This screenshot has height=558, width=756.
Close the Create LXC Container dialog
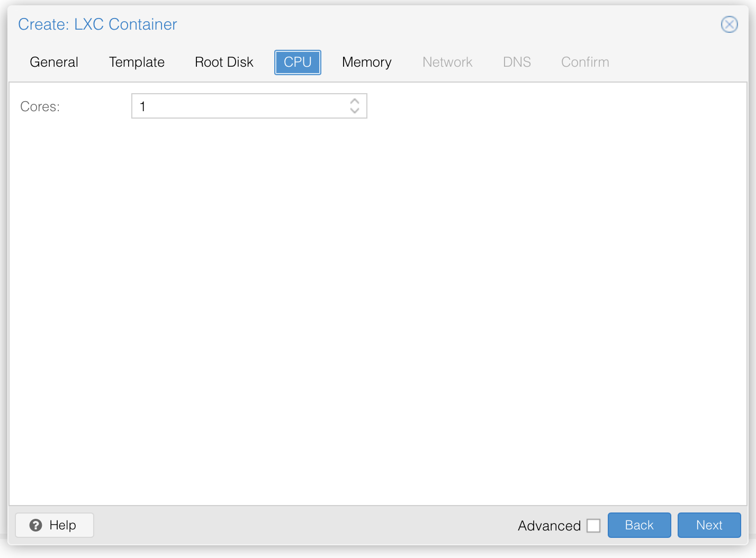click(x=729, y=24)
